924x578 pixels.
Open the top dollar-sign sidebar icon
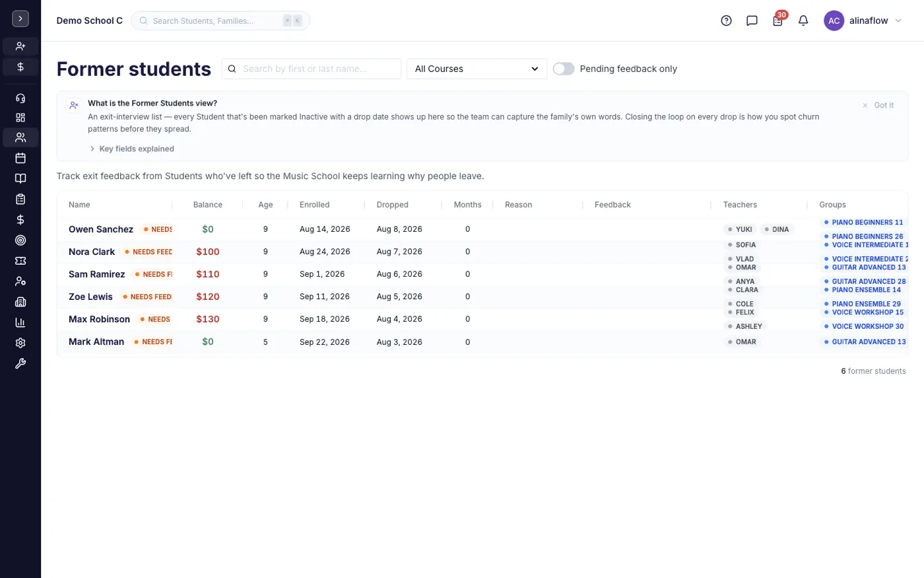tap(20, 67)
